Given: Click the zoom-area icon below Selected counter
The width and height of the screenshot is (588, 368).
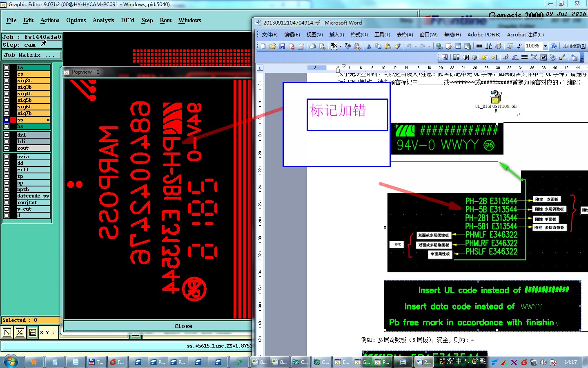Looking at the screenshot, I should [7, 332].
